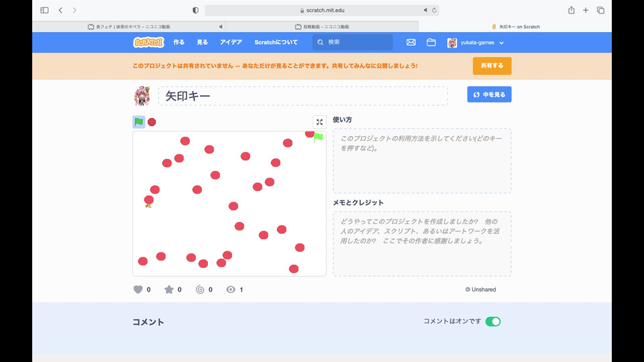Screen dimensions: 644x362
Task: Open the My Stuff folder icon
Action: tap(431, 42)
